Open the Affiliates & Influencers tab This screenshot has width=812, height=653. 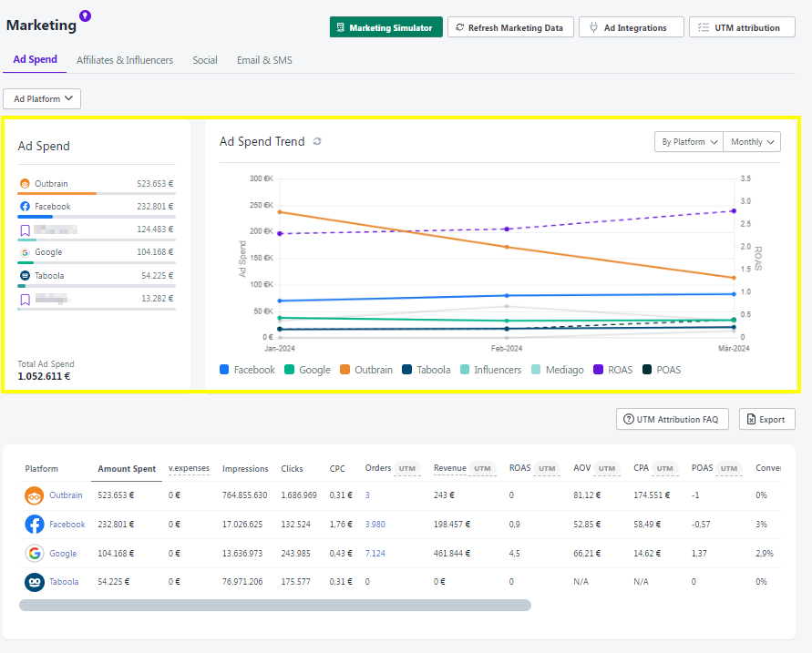125,60
